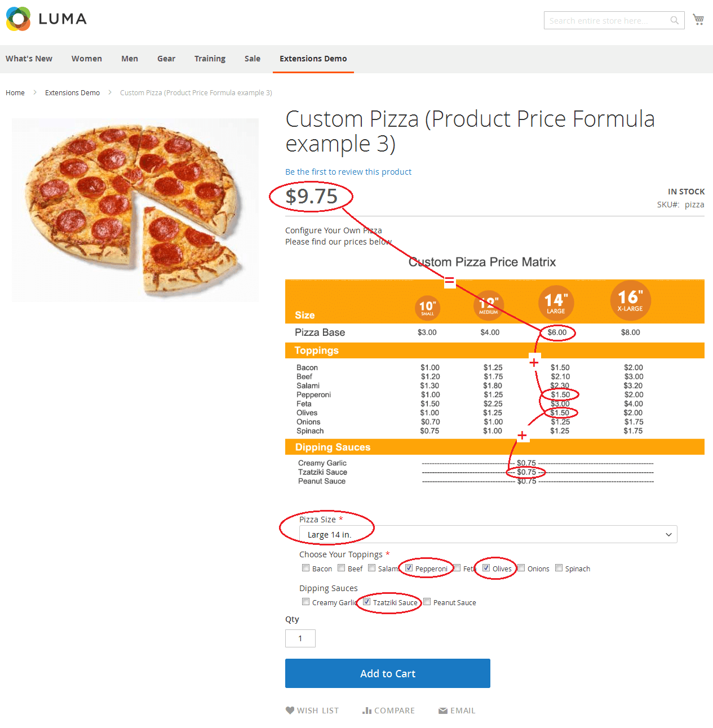713x728 pixels.
Task: Click the Compare bar chart icon
Action: (x=367, y=710)
